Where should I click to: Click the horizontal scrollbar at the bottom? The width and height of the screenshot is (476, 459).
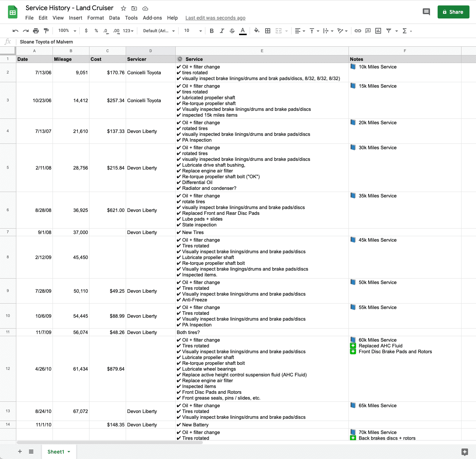coord(109,442)
